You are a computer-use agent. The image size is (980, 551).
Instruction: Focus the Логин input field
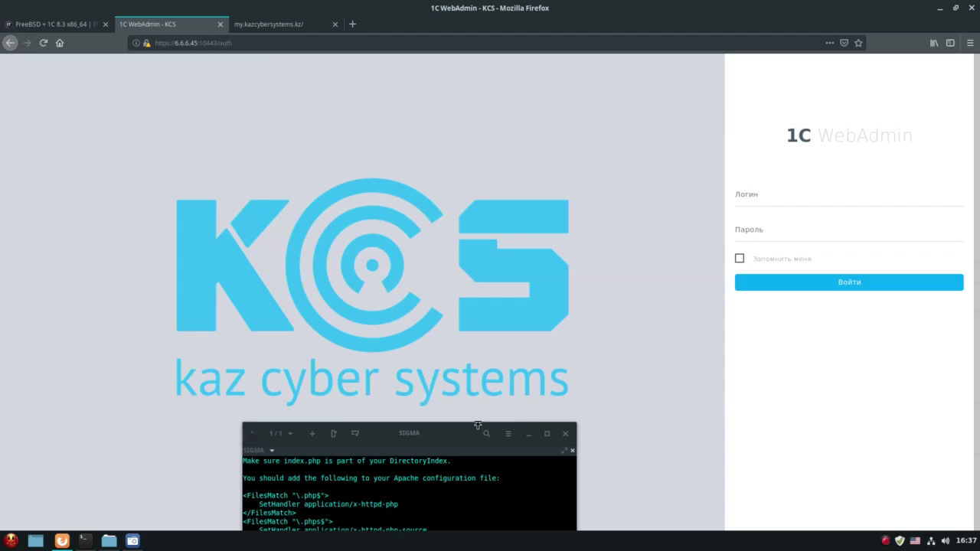click(x=849, y=195)
